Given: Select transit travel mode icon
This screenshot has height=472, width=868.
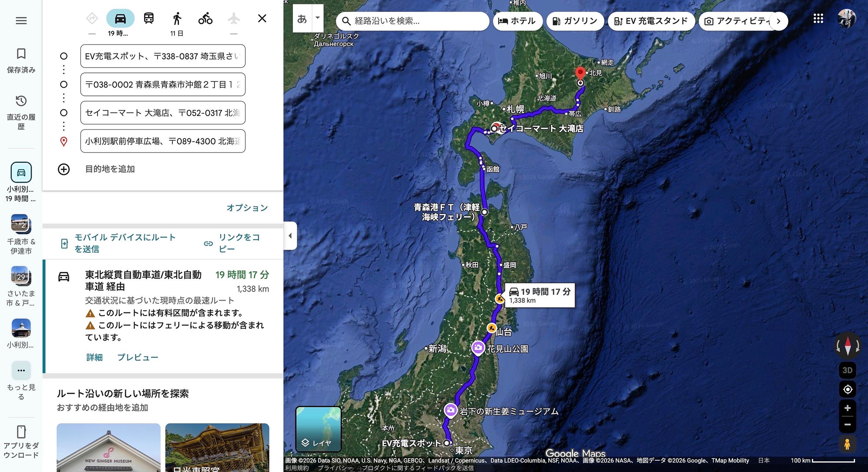Looking at the screenshot, I should click(x=148, y=18).
